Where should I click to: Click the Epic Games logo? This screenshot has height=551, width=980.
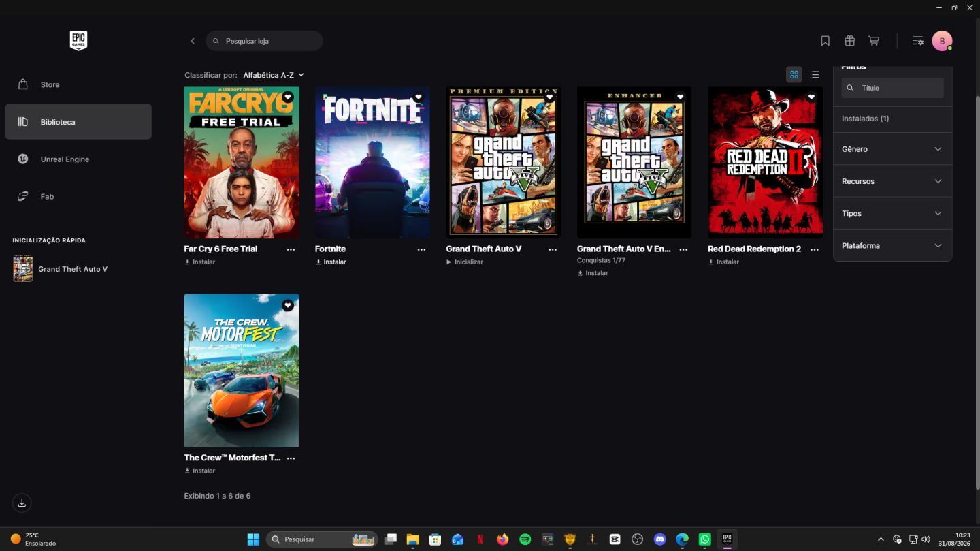point(78,41)
